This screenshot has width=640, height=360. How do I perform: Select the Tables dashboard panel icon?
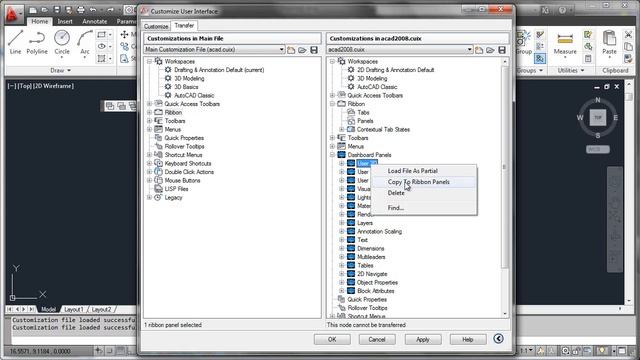[351, 265]
